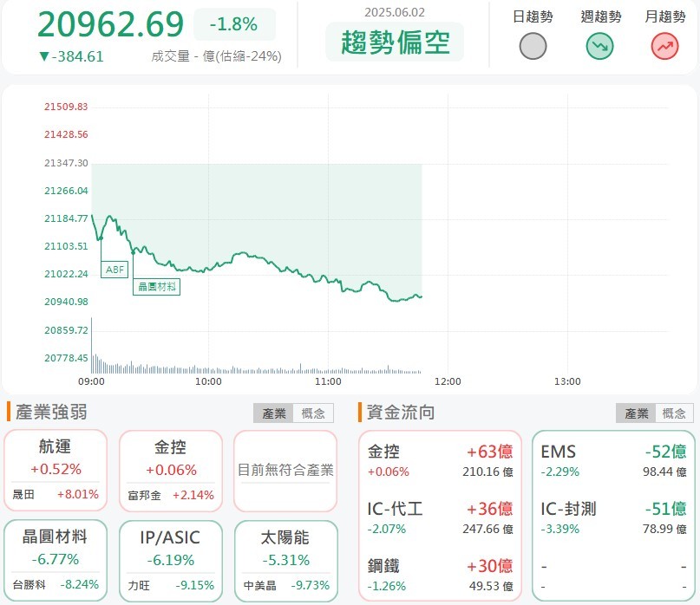700x605 pixels.
Task: Select the EMS fund outflow row
Action: coord(613,460)
